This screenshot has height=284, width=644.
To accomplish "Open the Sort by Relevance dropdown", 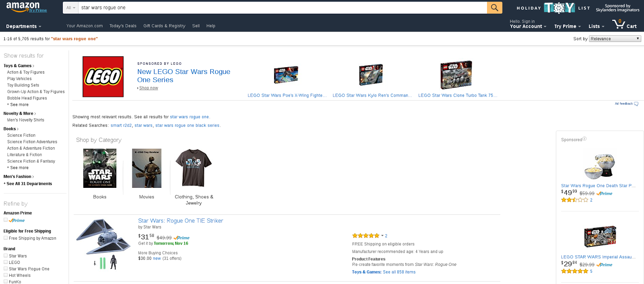I will point(615,39).
